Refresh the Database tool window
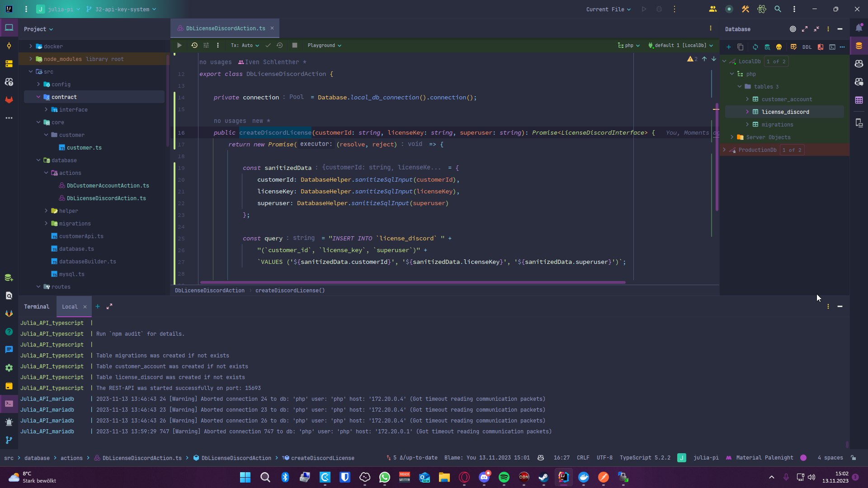Image resolution: width=868 pixels, height=488 pixels. (x=755, y=47)
